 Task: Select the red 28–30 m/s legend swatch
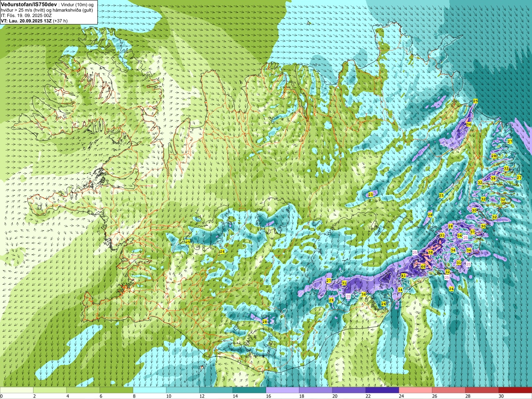(x=482, y=390)
